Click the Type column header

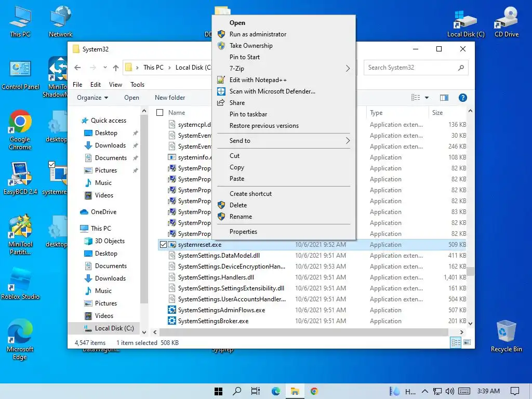[376, 113]
